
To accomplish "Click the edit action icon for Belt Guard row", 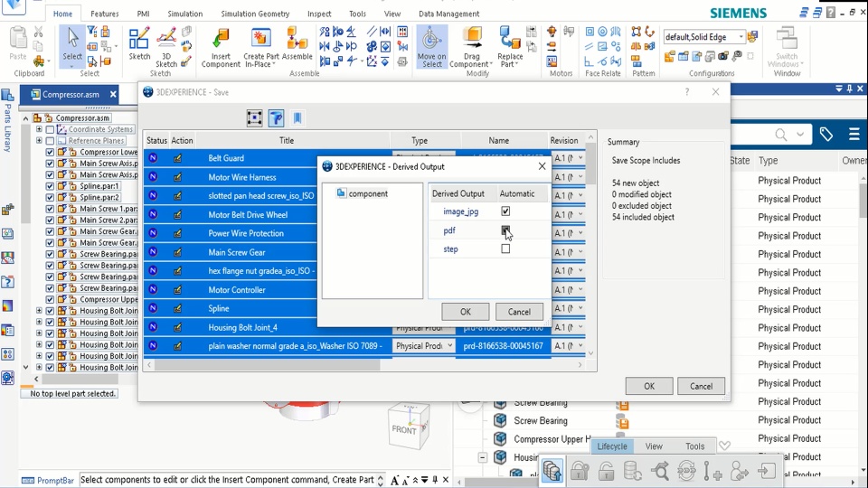I will pos(178,158).
